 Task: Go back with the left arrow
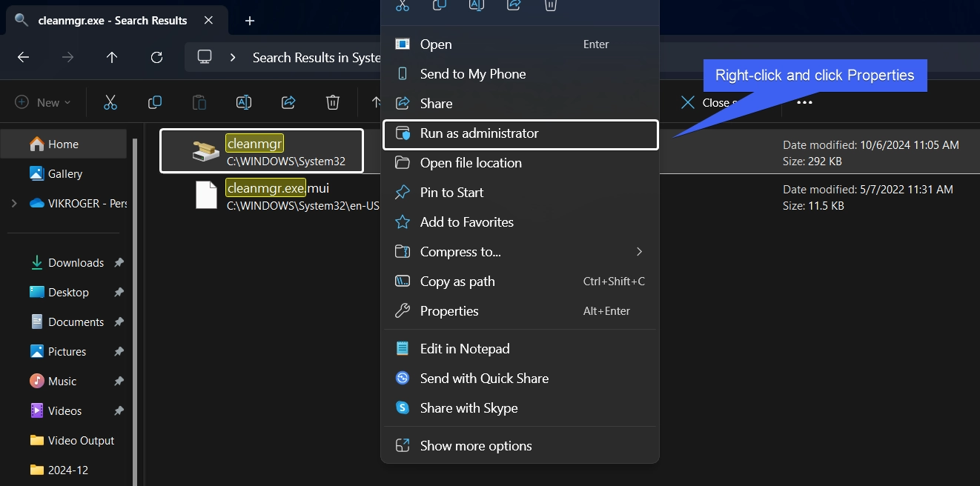[x=23, y=57]
